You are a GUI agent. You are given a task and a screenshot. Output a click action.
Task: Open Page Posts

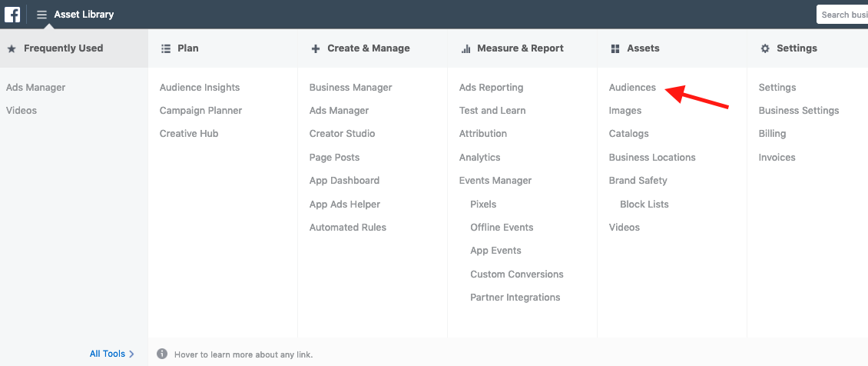coord(334,158)
